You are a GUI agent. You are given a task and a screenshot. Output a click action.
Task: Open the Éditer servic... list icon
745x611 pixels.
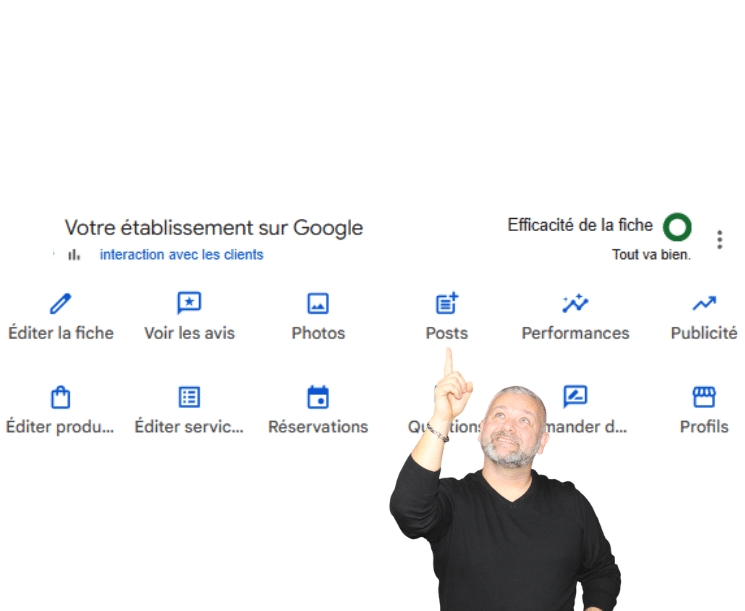coord(189,397)
